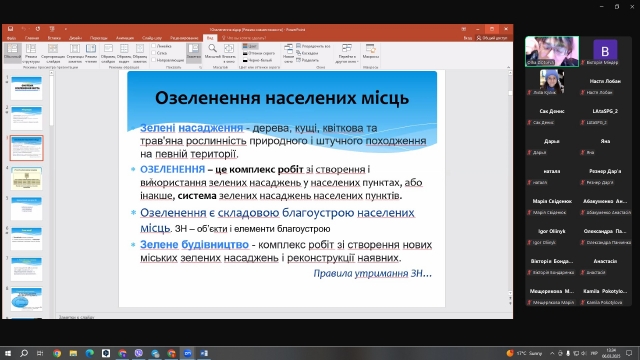This screenshot has height=360, width=640.
Task: Open the Animation (Анимация) tab
Action: [124, 38]
